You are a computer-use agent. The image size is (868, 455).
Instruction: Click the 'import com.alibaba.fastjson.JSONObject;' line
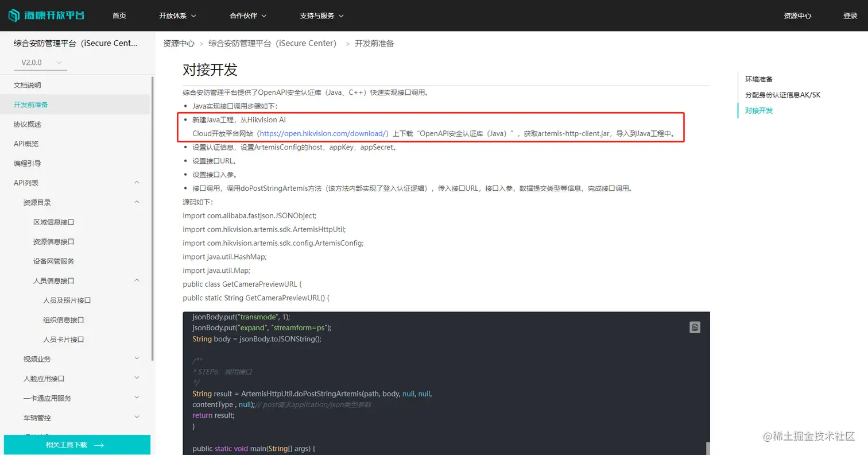tap(249, 215)
